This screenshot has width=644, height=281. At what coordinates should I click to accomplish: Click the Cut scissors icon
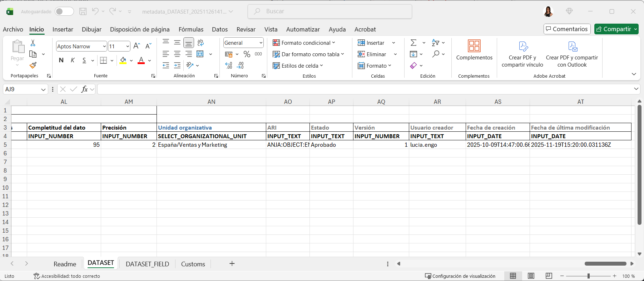click(33, 43)
